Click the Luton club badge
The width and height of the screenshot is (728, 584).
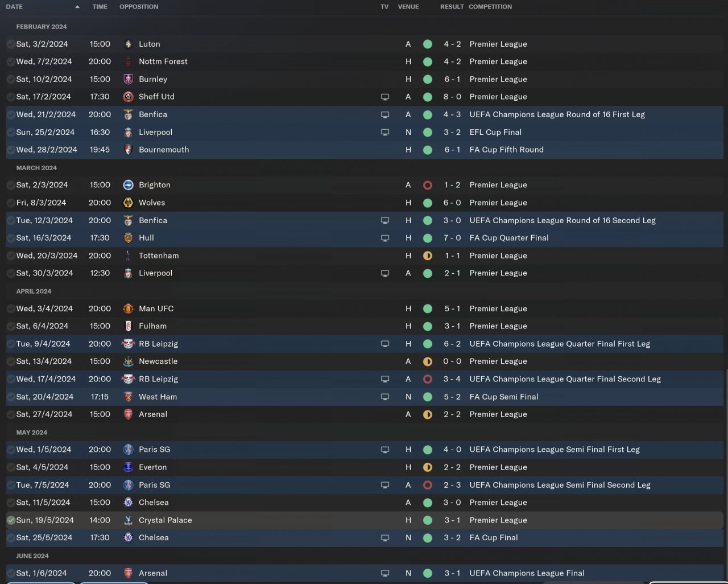[x=128, y=44]
